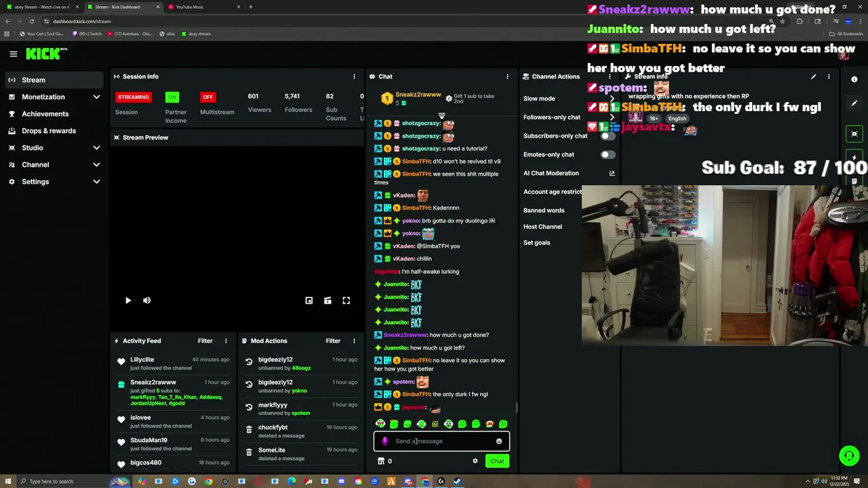
Task: Open Host Channel action
Action: pyautogui.click(x=542, y=226)
